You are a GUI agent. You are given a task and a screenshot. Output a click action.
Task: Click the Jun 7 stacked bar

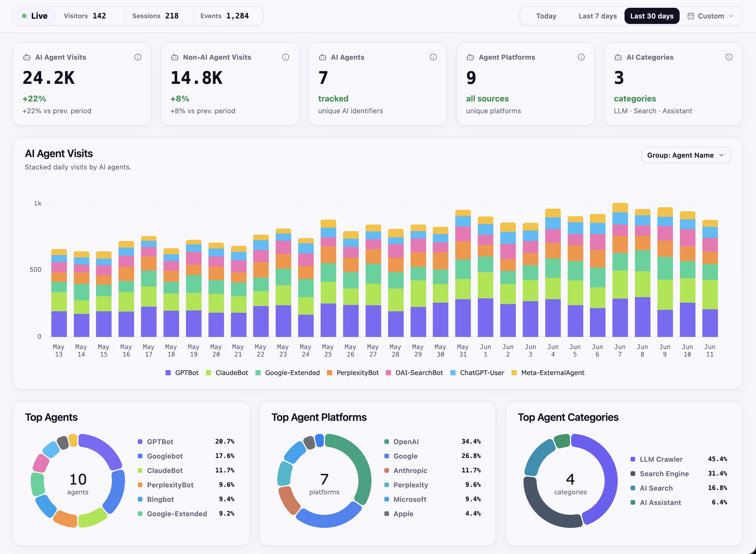620,270
